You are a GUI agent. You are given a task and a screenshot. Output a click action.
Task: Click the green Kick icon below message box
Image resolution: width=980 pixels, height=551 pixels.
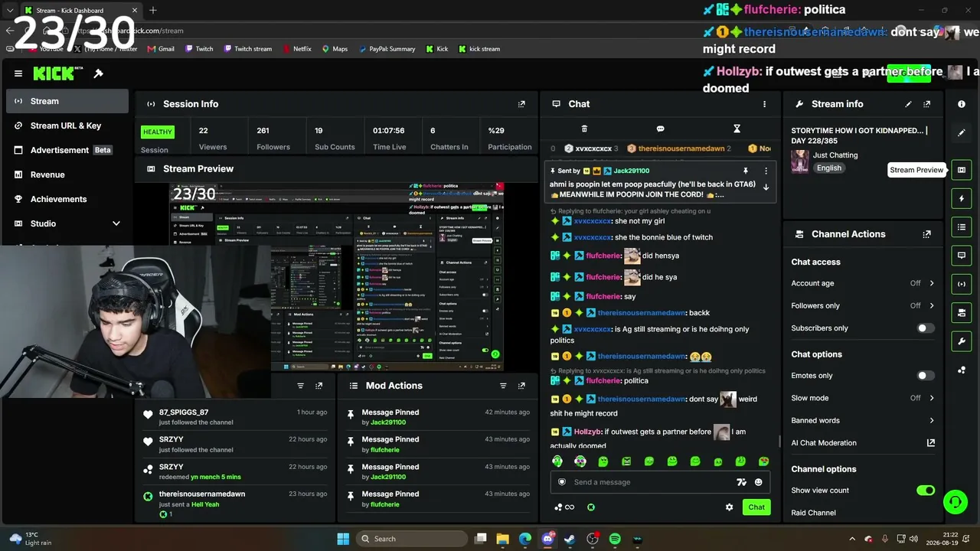click(591, 507)
